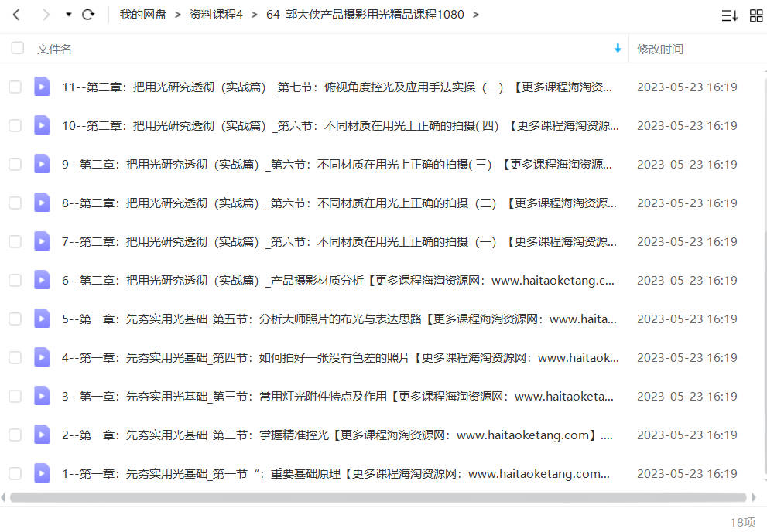Refresh the folder listing
The width and height of the screenshot is (767, 532).
[x=88, y=15]
